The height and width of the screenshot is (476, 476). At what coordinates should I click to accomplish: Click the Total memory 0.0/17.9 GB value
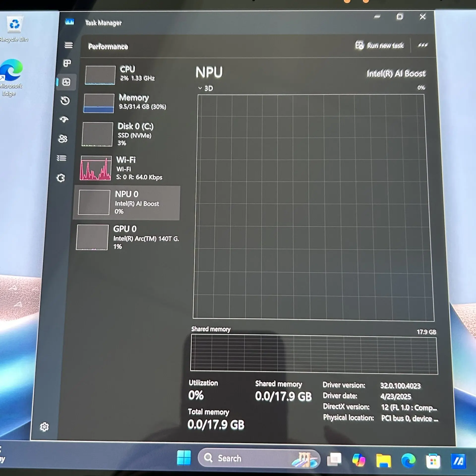click(x=216, y=424)
